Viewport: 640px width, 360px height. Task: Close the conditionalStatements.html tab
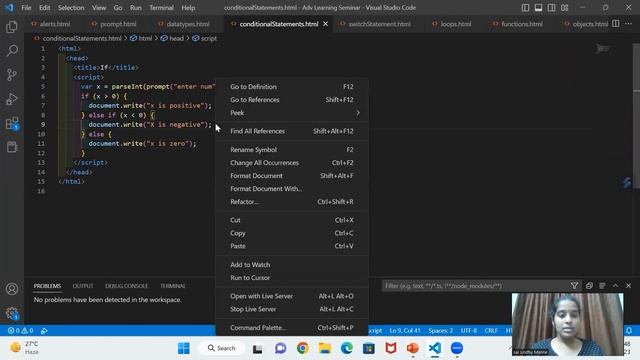325,24
